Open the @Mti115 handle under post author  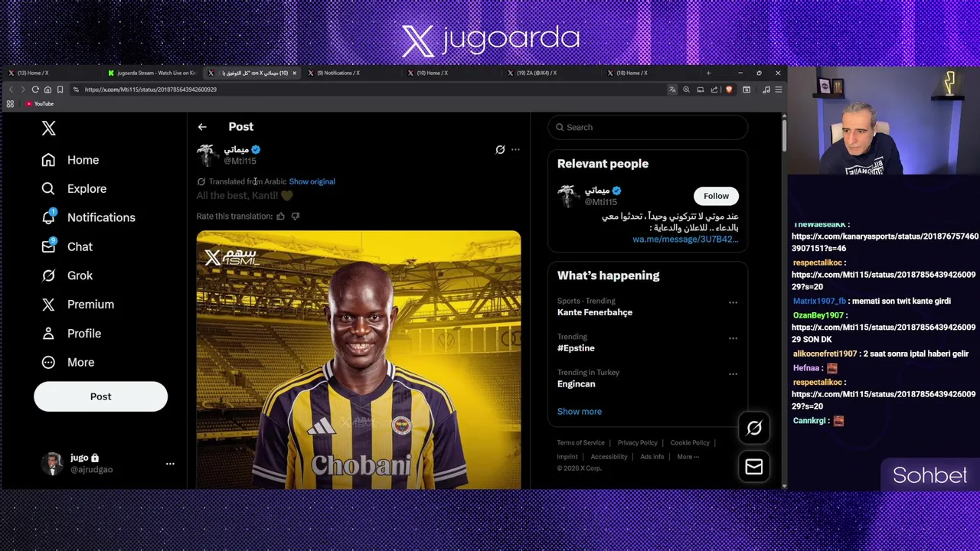(x=240, y=161)
